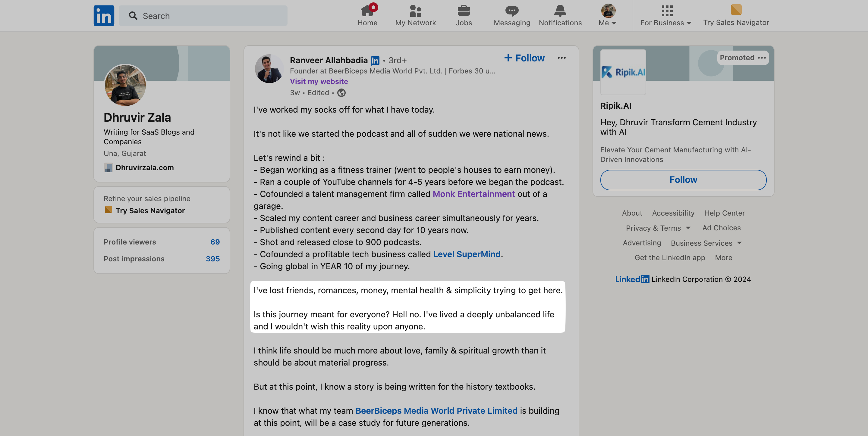This screenshot has width=868, height=436.
Task: Click Try Sales Navigator in the left sidebar
Action: (150, 210)
